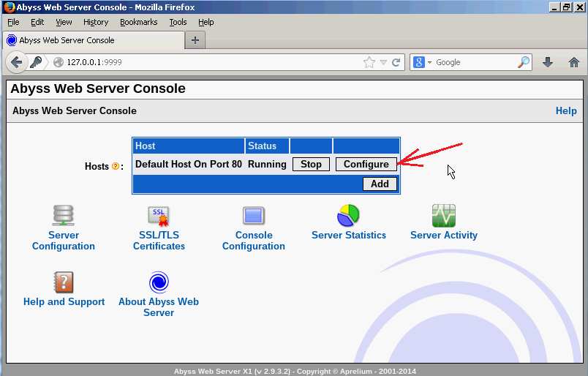Image resolution: width=588 pixels, height=376 pixels.
Task: Open About Abyss Web Server swirl icon
Action: pos(159,282)
